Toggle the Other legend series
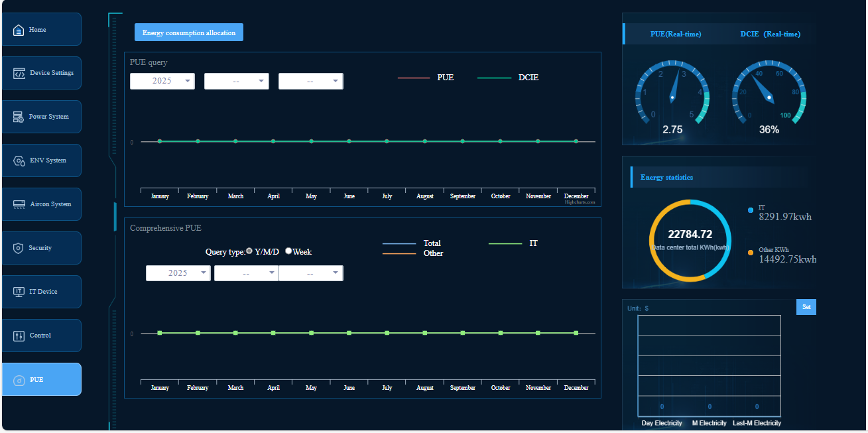Image resolution: width=868 pixels, height=433 pixels. (412, 253)
